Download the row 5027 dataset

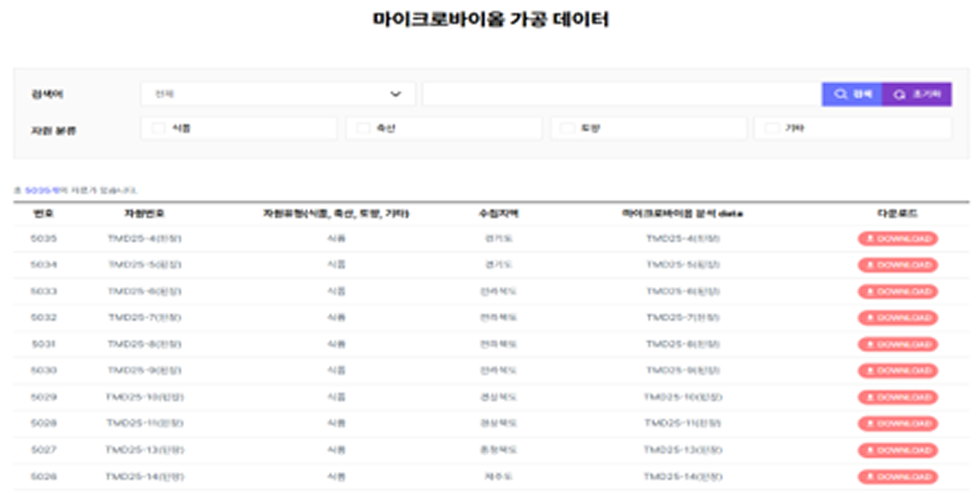point(897,450)
